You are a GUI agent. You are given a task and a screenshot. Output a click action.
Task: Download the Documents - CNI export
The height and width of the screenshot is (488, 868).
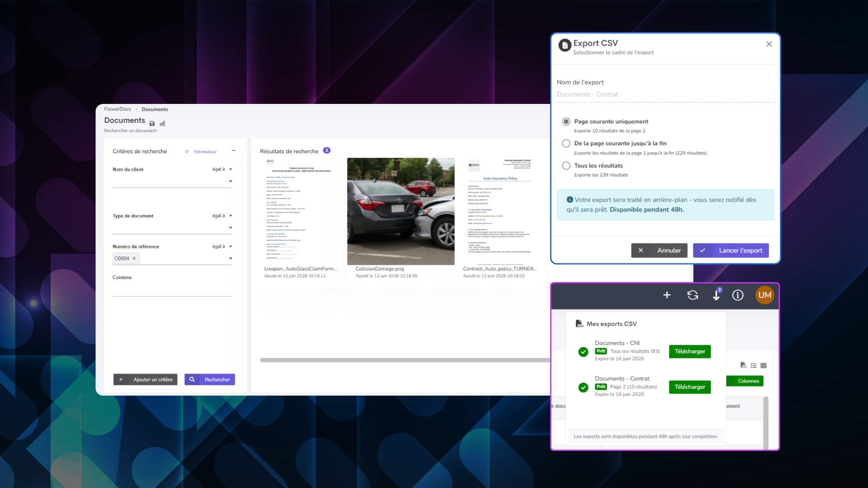[x=690, y=352]
